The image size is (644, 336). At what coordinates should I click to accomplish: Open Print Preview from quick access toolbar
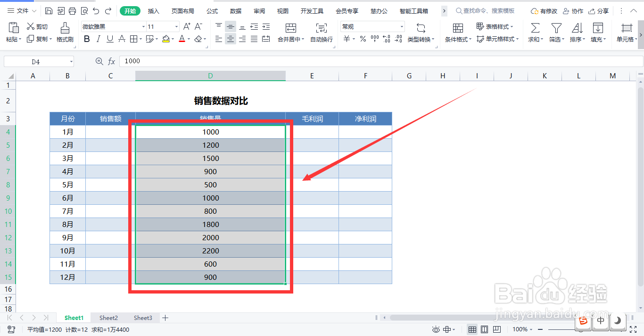coord(84,11)
